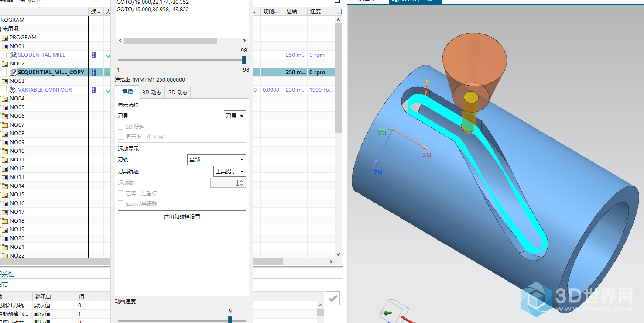Switch to the 3D 动态 tab

click(x=152, y=92)
